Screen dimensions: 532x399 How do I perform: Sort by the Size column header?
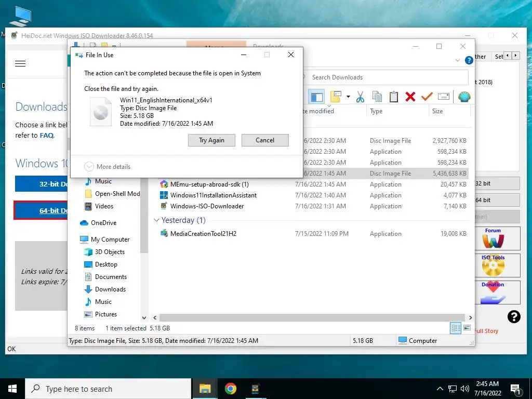click(x=437, y=111)
